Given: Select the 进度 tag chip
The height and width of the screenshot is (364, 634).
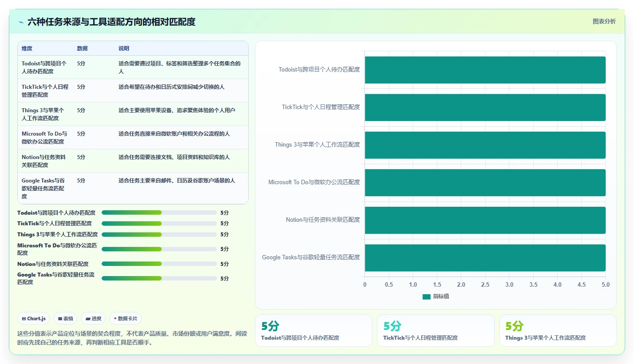Looking at the screenshot, I should tap(93, 318).
